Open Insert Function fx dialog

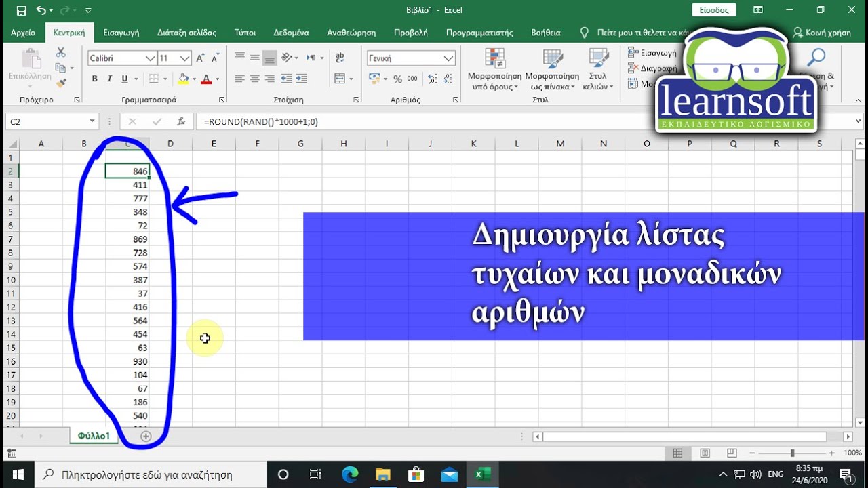(181, 122)
